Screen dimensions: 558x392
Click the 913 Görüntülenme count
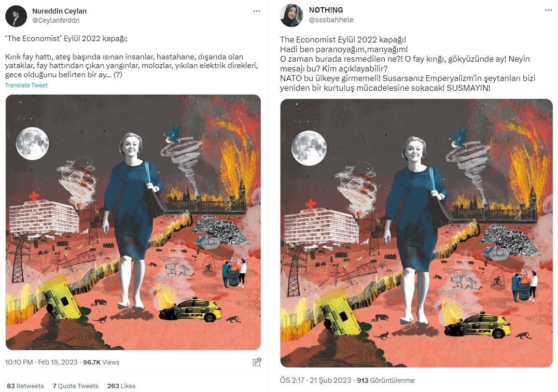pos(386,380)
